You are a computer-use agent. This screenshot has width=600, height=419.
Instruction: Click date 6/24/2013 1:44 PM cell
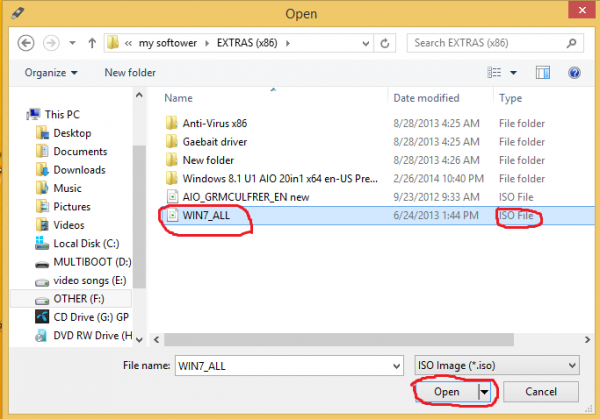point(436,215)
